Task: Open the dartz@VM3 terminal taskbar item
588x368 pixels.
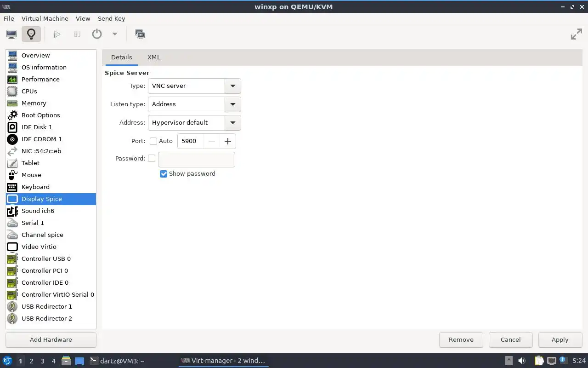Action: 117,361
